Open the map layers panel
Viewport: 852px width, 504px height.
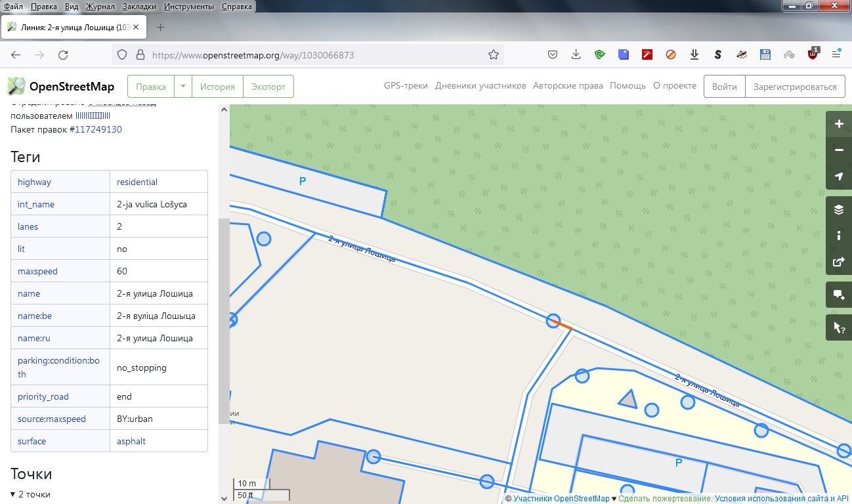838,210
